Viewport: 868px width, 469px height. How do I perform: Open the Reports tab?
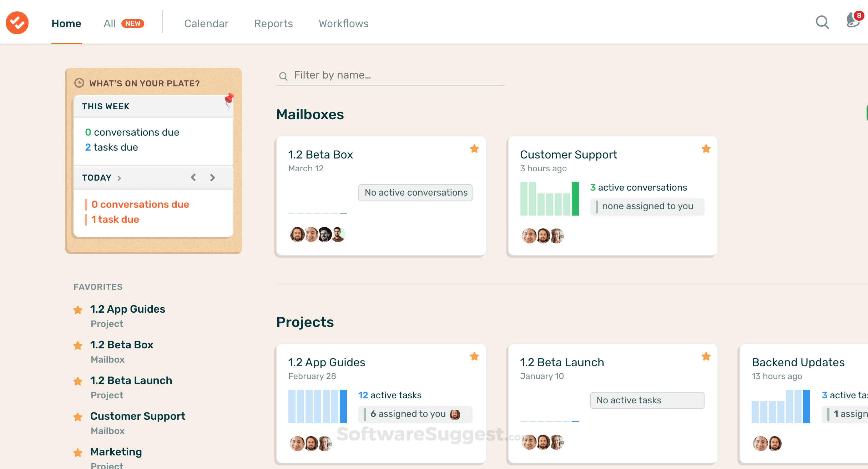[x=273, y=24]
